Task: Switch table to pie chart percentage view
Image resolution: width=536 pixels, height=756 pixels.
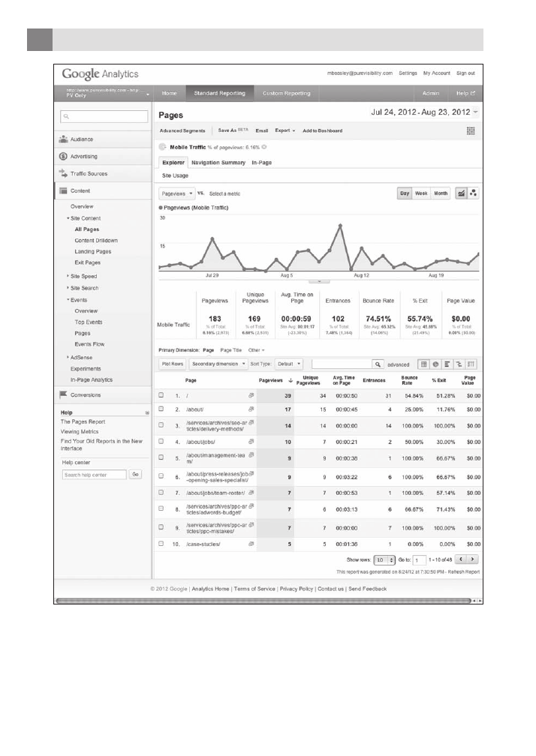Action: 435,364
